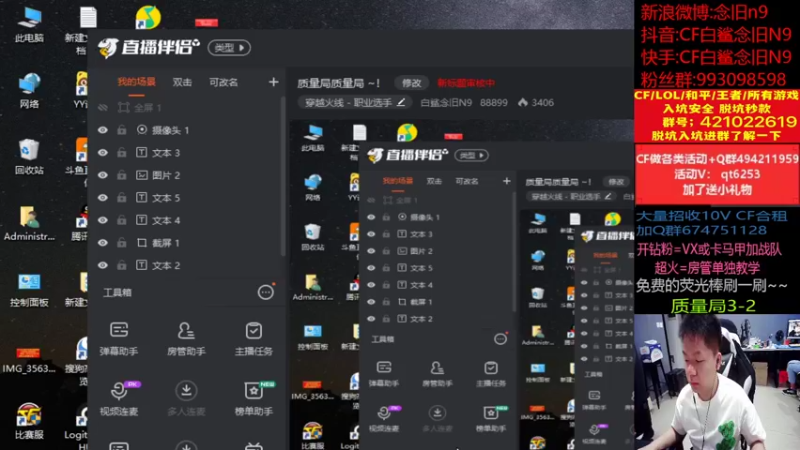
Task: Open 多人连麦 in main window toolbox
Action: [x=186, y=398]
